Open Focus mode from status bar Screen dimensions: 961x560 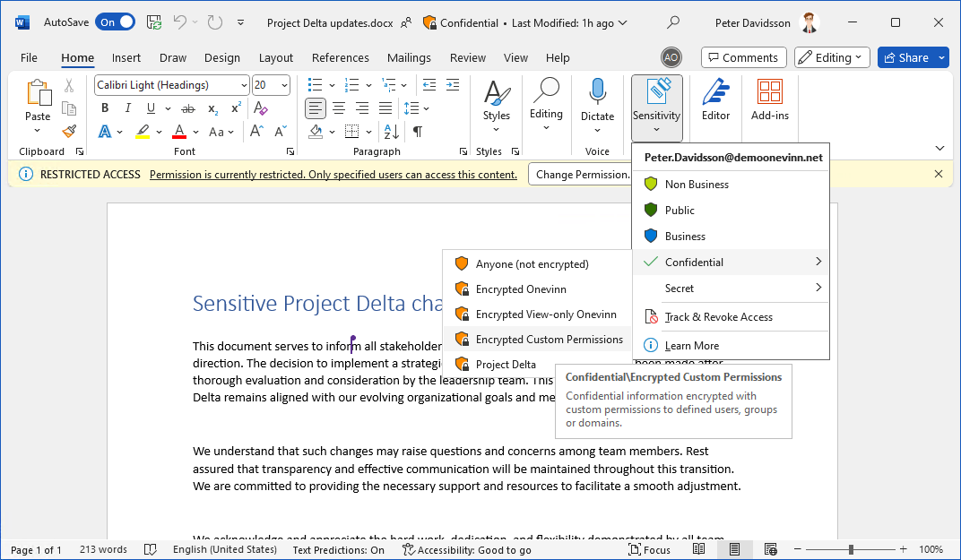649,549
